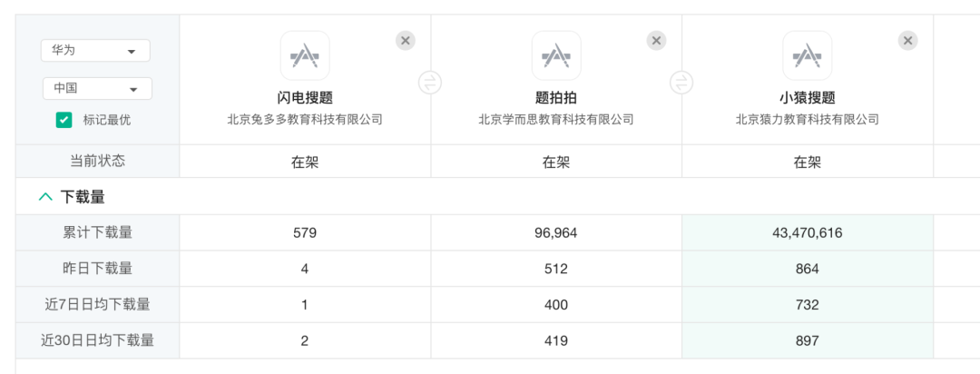Click the 闪电搜题 app icon
The image size is (980, 374).
point(305,55)
